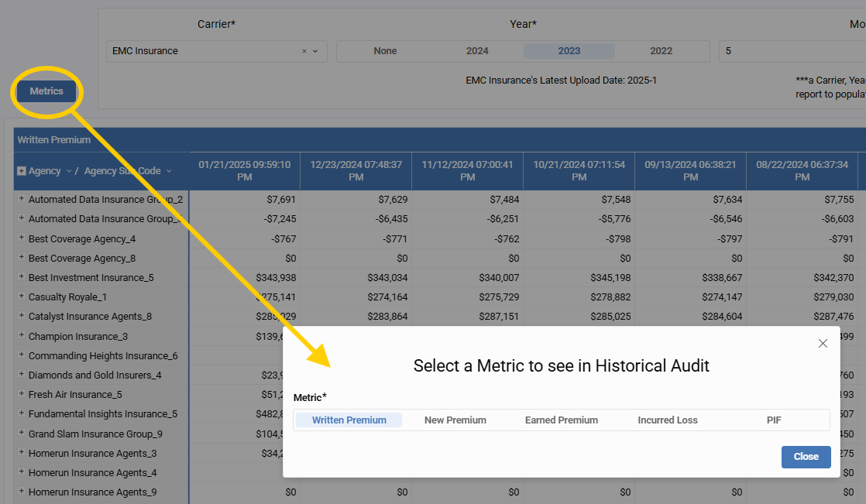Switch the Year selector to 2024
The image size is (866, 504).
[x=477, y=51]
